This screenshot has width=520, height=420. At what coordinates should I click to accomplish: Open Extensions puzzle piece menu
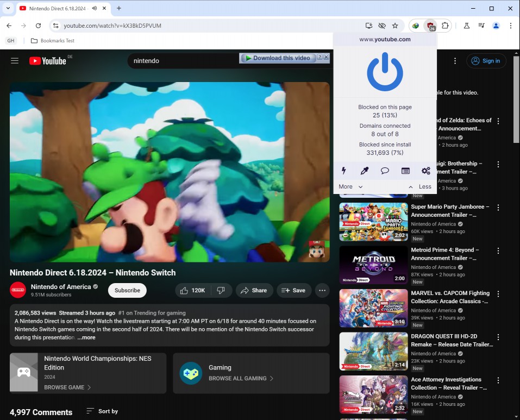point(445,26)
